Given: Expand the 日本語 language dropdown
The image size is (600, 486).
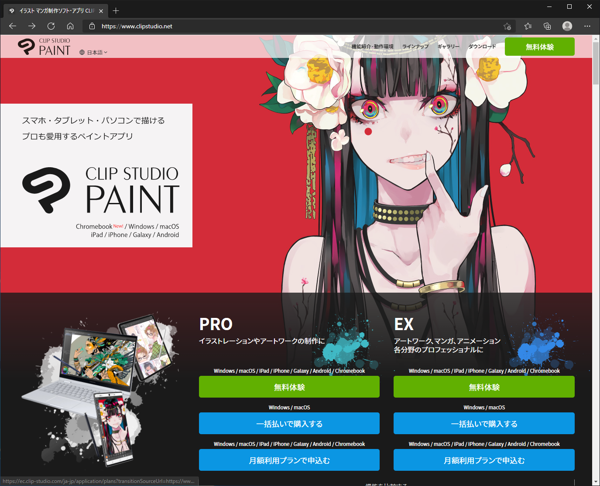Looking at the screenshot, I should click(93, 52).
